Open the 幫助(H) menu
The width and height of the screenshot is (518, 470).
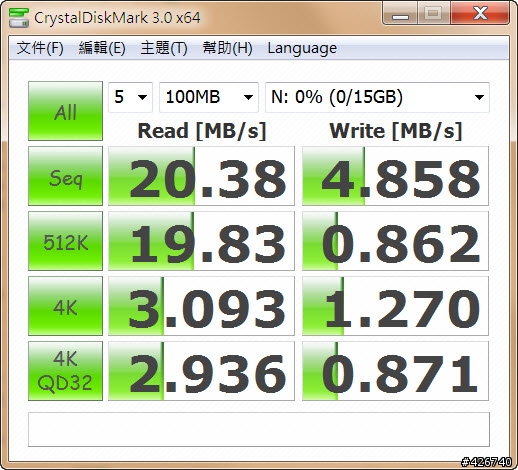coord(227,48)
